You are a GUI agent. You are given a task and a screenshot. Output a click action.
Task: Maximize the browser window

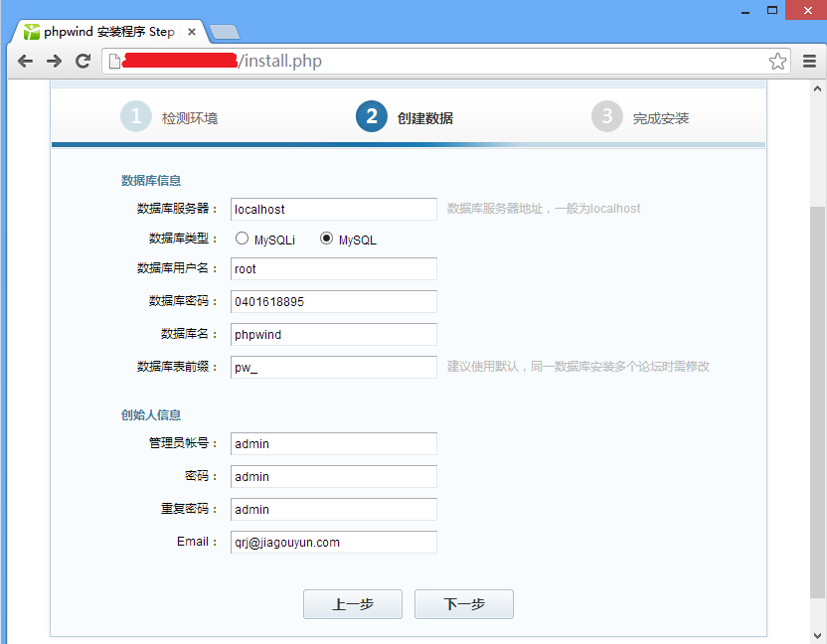coord(772,10)
